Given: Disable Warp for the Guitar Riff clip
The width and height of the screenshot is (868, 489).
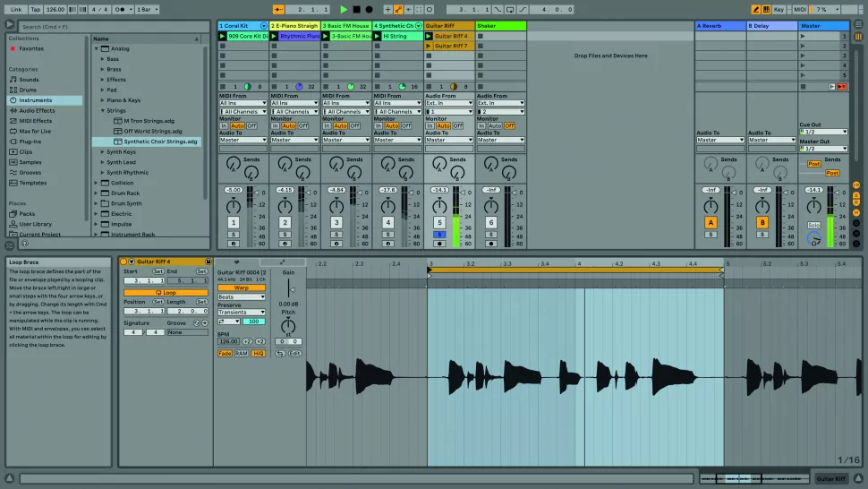Looking at the screenshot, I should pyautogui.click(x=241, y=287).
